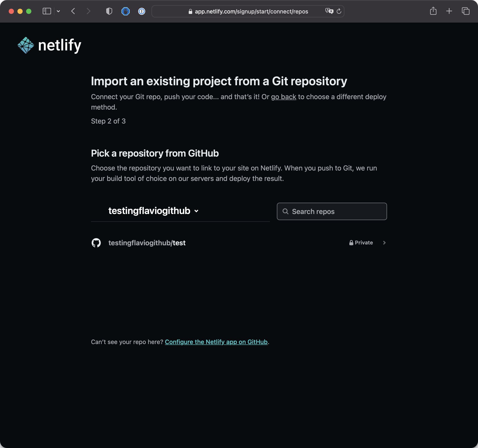
Task: Select the testingflaviogithub/test repository
Action: [x=147, y=243]
